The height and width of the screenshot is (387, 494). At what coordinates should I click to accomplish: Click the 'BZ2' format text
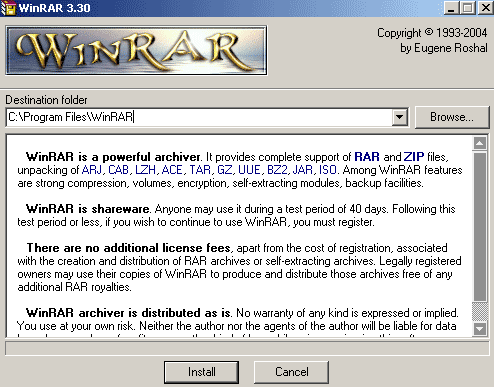coord(277,170)
